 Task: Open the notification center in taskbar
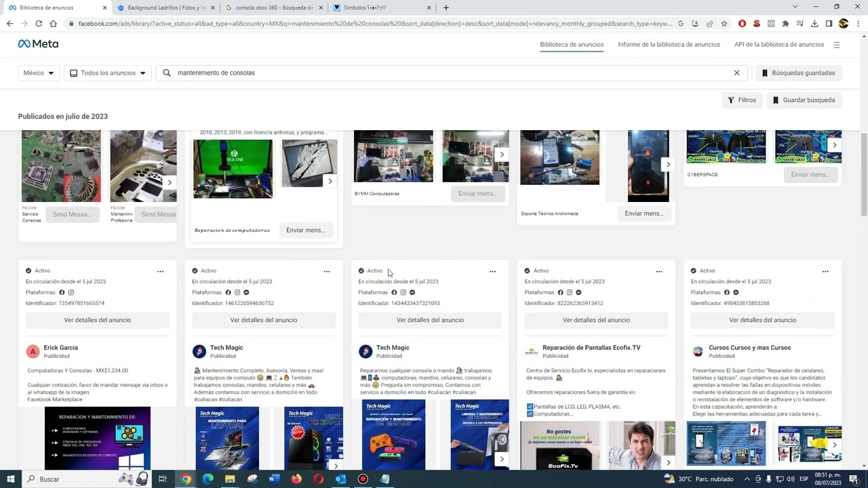[x=854, y=479]
